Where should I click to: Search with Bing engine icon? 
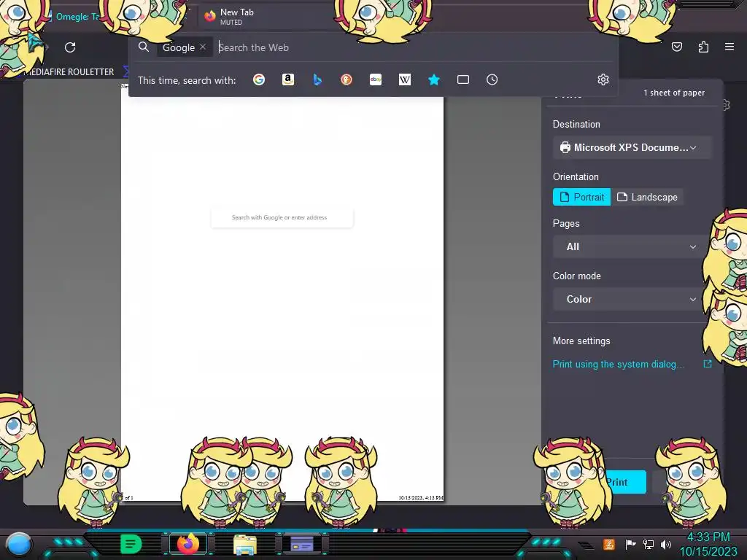[317, 79]
